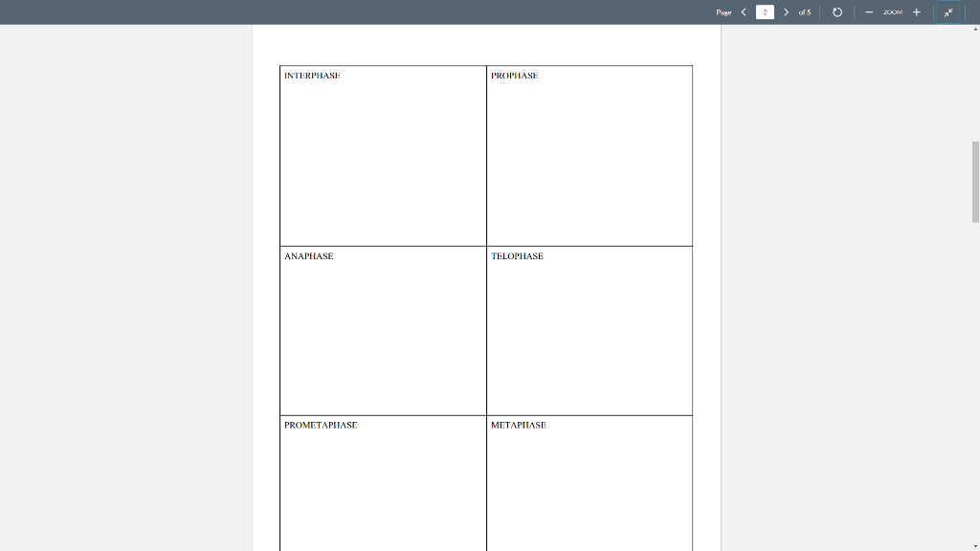Zoom in with the plus icon

pyautogui.click(x=917, y=11)
